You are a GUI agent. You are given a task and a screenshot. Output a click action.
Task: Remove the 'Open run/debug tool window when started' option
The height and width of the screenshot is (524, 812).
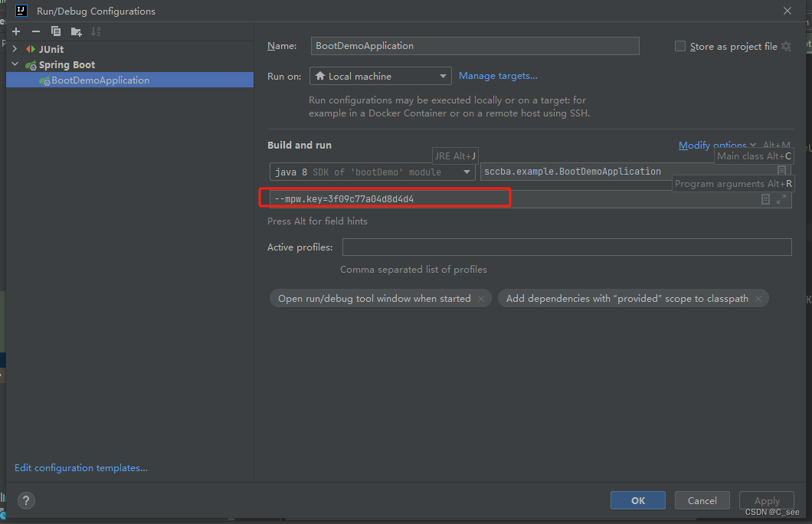[x=482, y=298]
